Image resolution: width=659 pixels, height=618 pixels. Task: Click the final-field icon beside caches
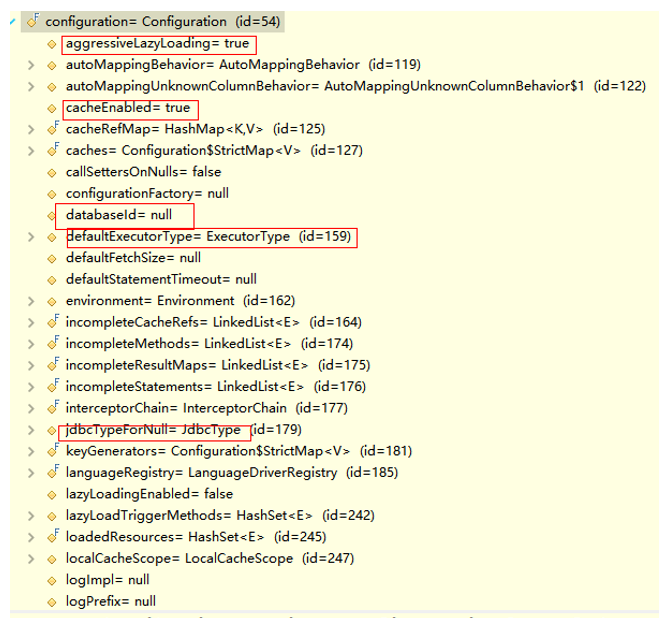click(x=53, y=150)
